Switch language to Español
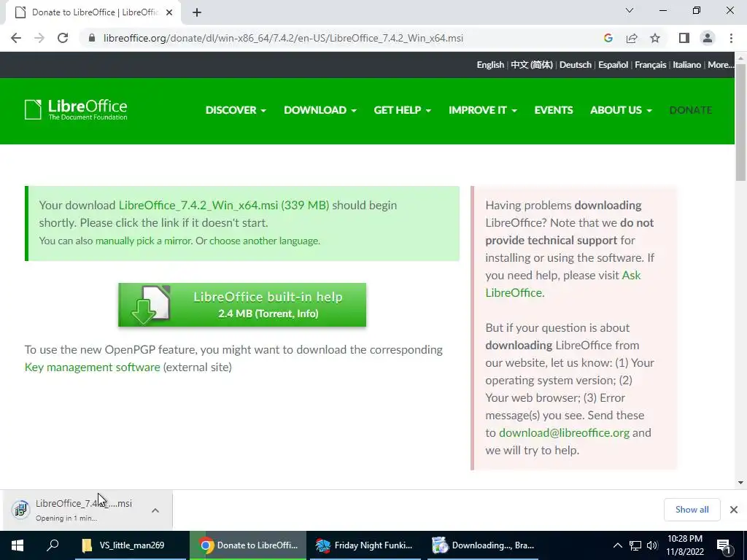Viewport: 747px width, 560px height. tap(613, 65)
